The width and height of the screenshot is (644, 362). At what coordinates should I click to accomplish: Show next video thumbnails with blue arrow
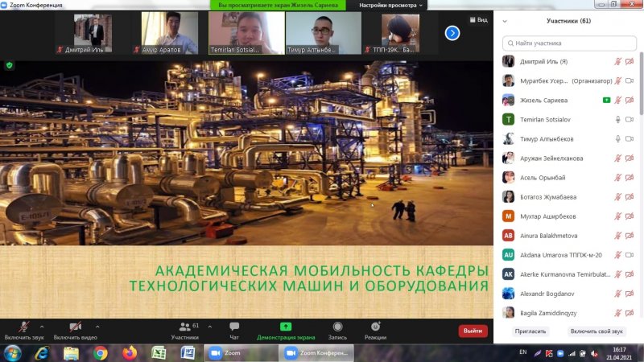pos(452,33)
